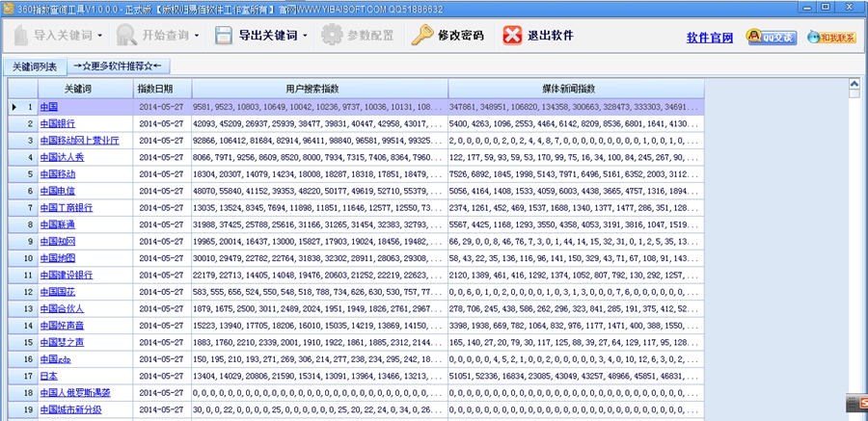
Task: Open keyword link 中国移动 in row 5
Action: point(58,174)
